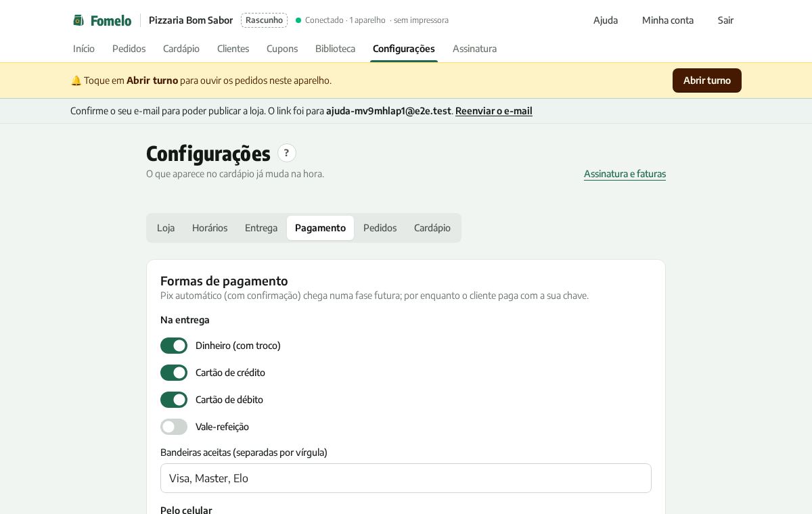Screen dimensions: 812x514
Task: Click Sair to log out
Action: click(x=725, y=20)
